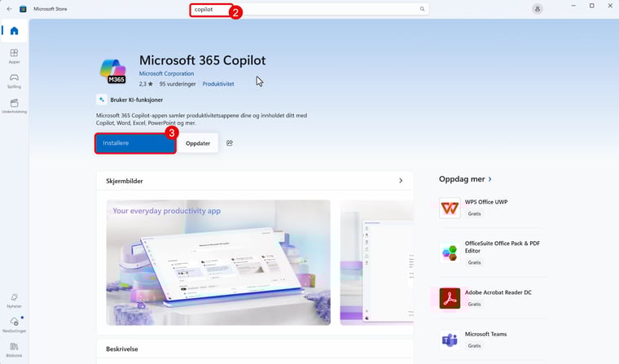Open the second partially visible screenshot
This screenshot has height=364, width=619.
[377, 262]
